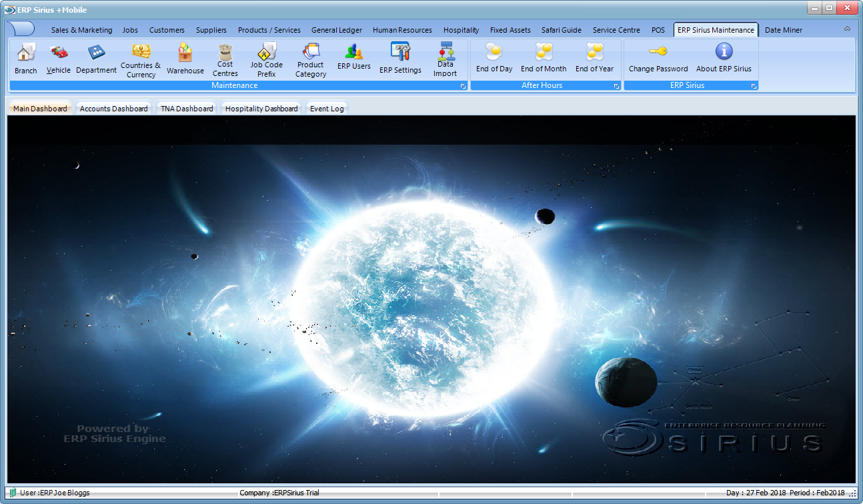Open the POS ribbon tab
The height and width of the screenshot is (504, 863).
(658, 30)
